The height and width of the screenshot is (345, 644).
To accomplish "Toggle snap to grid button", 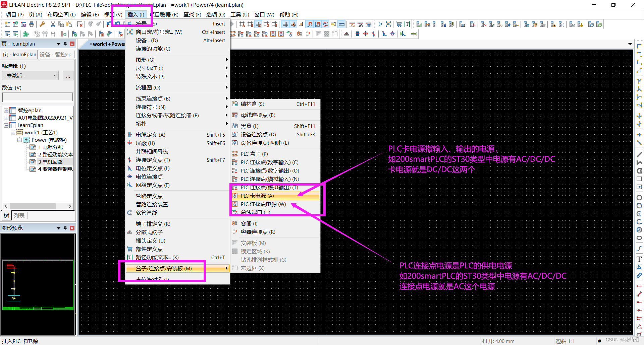I will pyautogui.click(x=293, y=24).
